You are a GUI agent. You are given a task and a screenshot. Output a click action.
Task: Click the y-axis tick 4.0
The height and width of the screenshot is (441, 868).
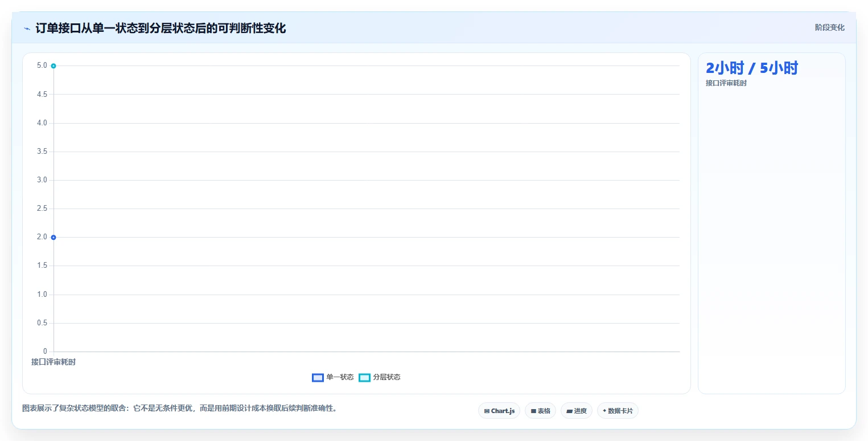(42, 122)
